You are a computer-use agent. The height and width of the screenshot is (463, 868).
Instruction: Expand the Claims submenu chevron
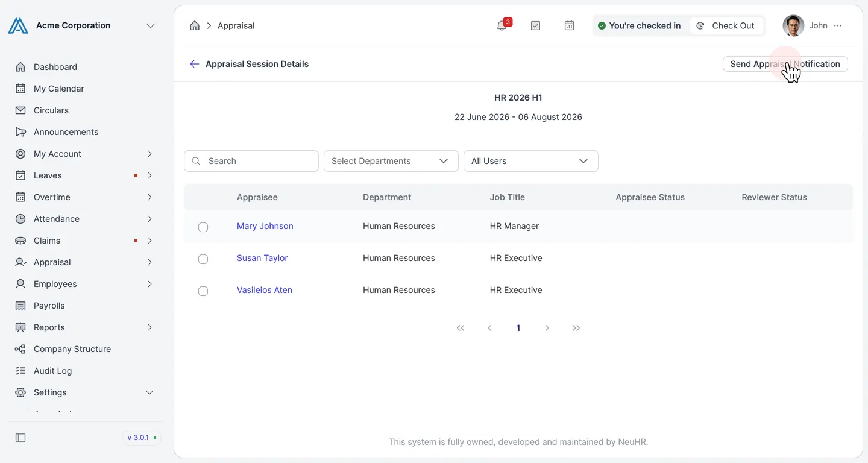coord(149,241)
